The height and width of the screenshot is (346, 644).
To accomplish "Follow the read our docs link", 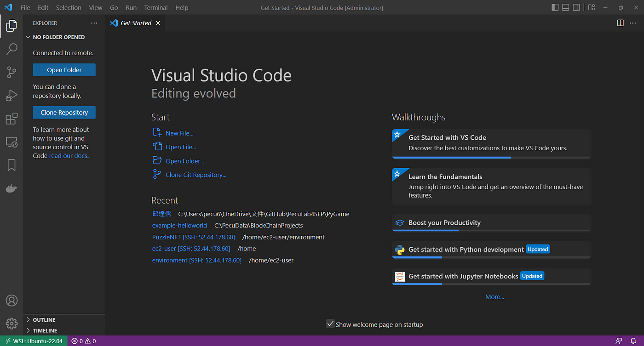I will point(69,156).
